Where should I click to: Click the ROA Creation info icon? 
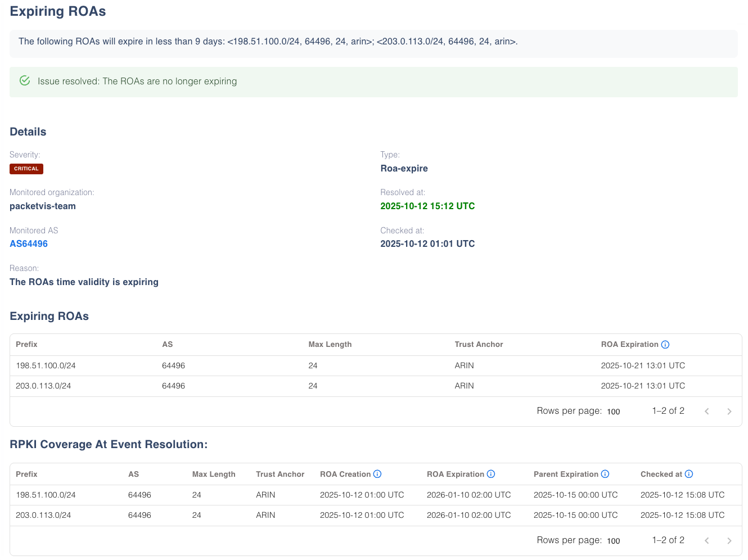click(x=377, y=474)
